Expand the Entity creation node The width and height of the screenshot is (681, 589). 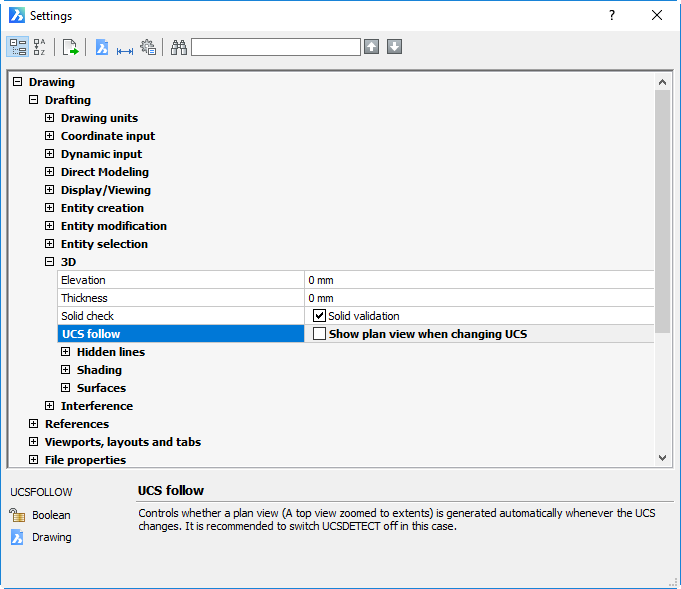[x=50, y=208]
